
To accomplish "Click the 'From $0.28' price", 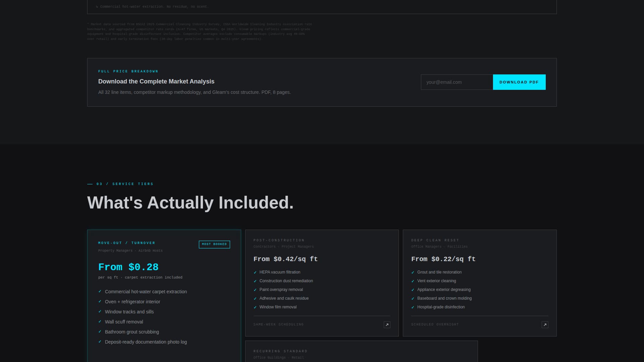I will (x=128, y=267).
